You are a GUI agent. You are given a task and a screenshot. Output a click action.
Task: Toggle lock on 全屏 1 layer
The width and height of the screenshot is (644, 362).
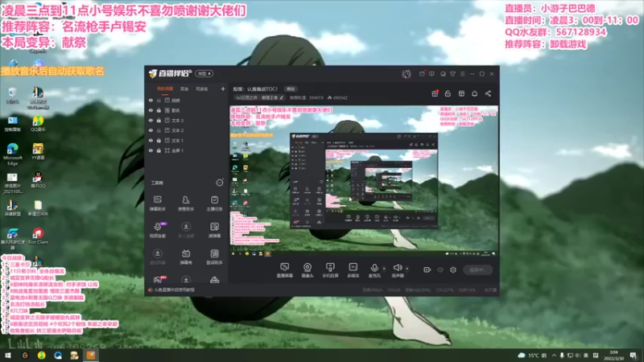pyautogui.click(x=159, y=150)
